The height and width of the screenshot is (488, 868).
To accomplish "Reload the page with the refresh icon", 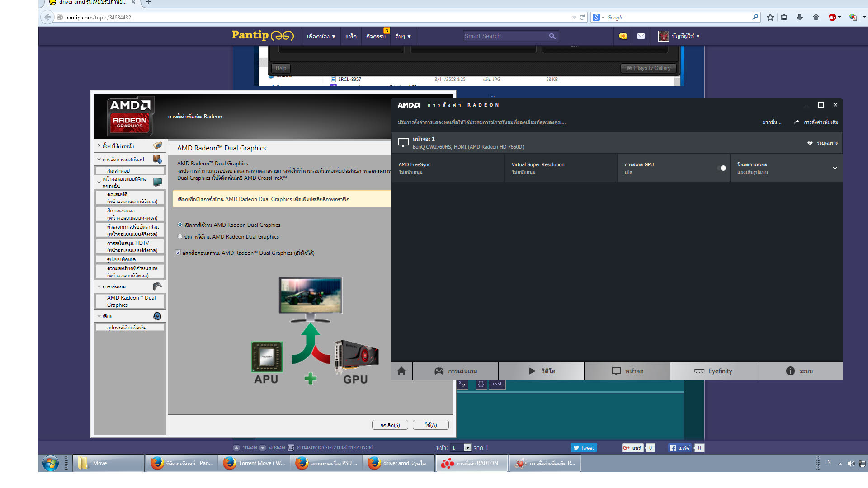I will (582, 17).
